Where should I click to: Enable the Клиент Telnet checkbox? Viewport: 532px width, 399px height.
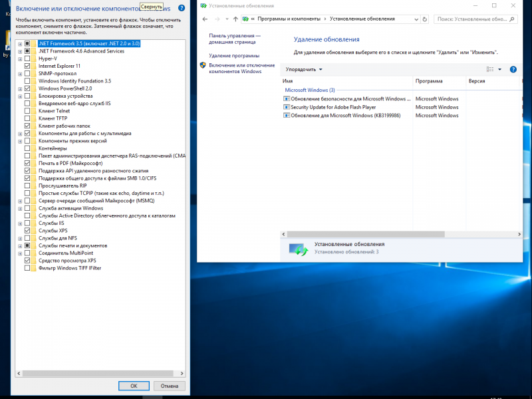pos(27,110)
